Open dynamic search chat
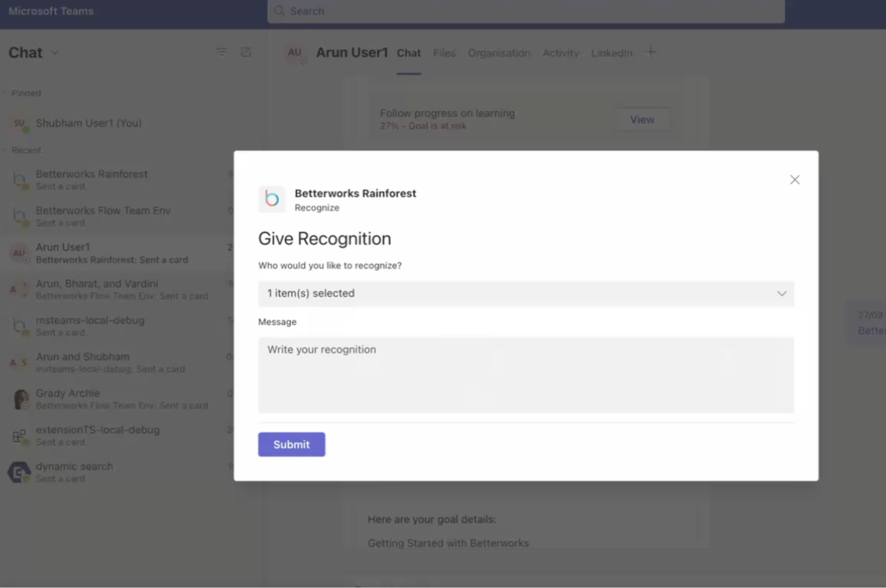The image size is (886, 588). pos(116,472)
